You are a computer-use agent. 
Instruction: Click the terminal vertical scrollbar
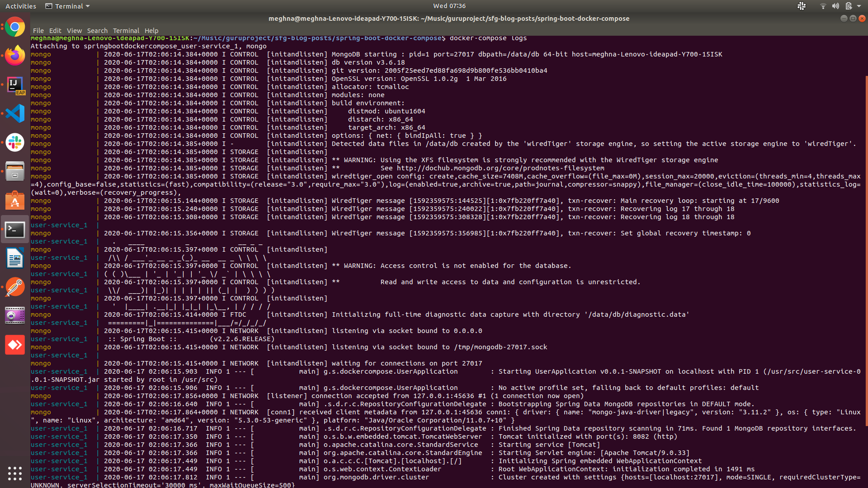[866, 251]
